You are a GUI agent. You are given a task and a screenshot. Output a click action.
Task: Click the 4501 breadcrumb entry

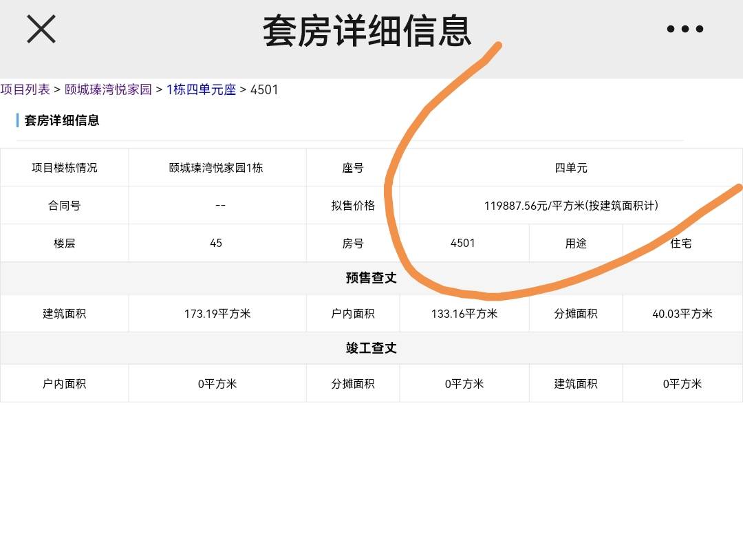[x=264, y=89]
